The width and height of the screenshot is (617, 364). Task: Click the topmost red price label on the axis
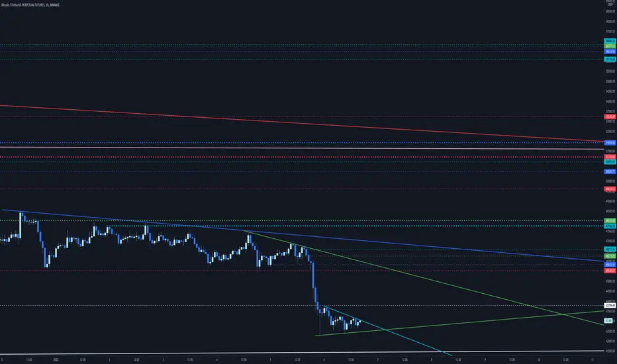click(610, 117)
